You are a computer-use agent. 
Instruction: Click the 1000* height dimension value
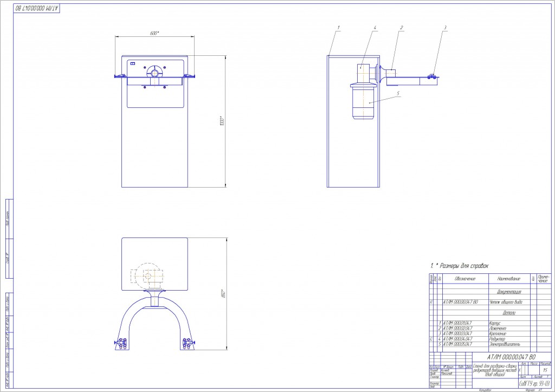[222, 121]
